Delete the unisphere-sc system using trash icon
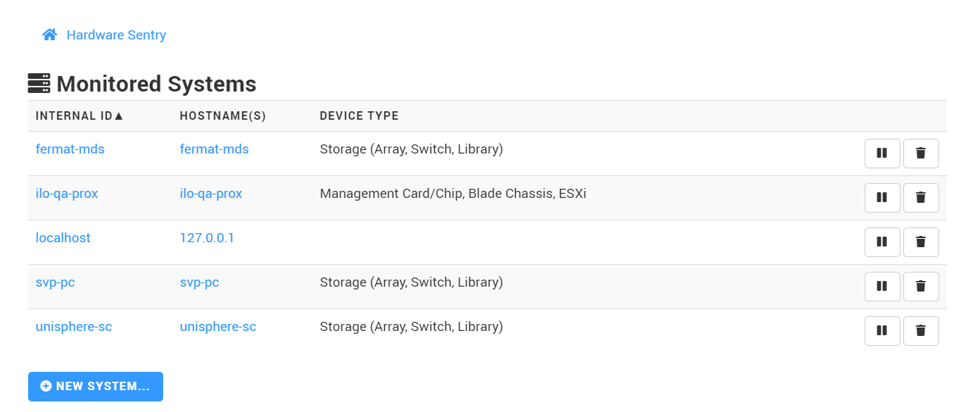The height and width of the screenshot is (412, 980). pos(921,330)
